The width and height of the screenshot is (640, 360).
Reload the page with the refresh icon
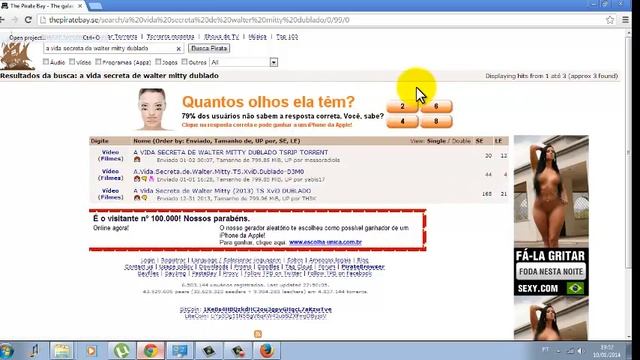[28, 20]
